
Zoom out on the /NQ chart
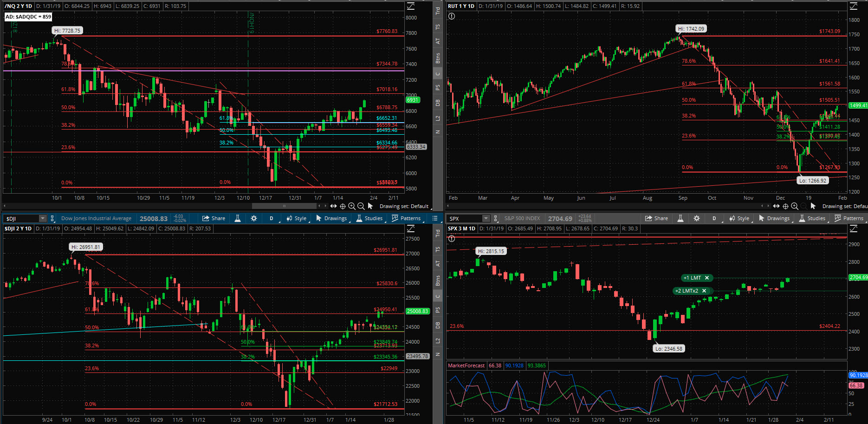(361, 206)
